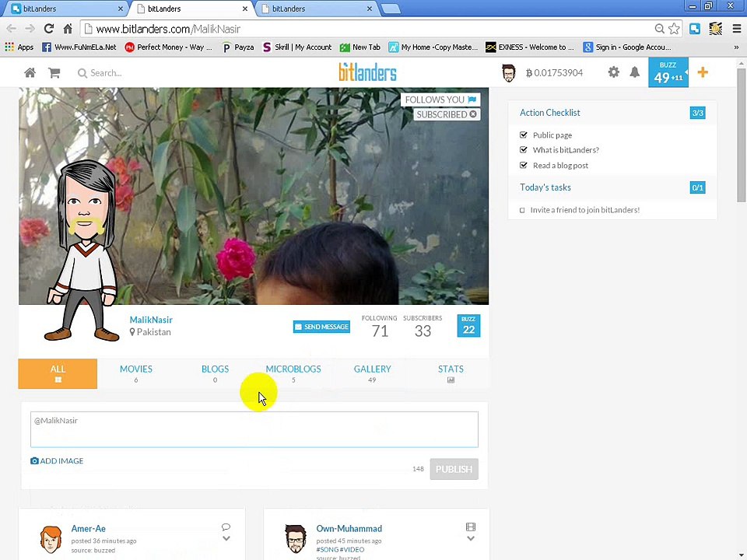
Task: Check Invite a friend task box
Action: point(522,210)
